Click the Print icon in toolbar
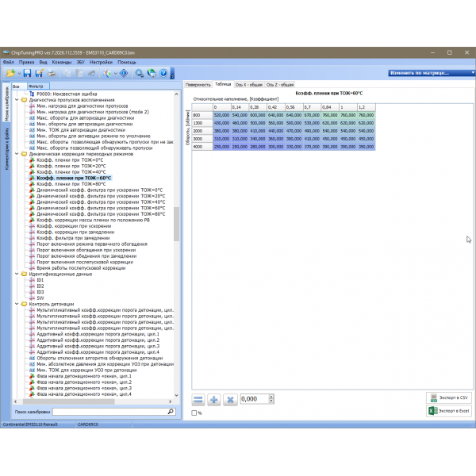Viewport: 476px width, 476px height. coord(52,73)
